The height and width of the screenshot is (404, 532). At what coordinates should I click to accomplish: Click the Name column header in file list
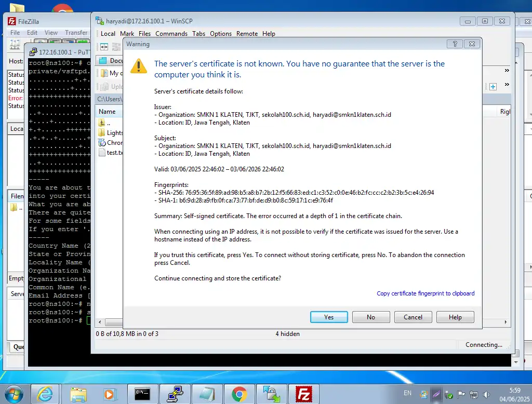click(x=107, y=112)
